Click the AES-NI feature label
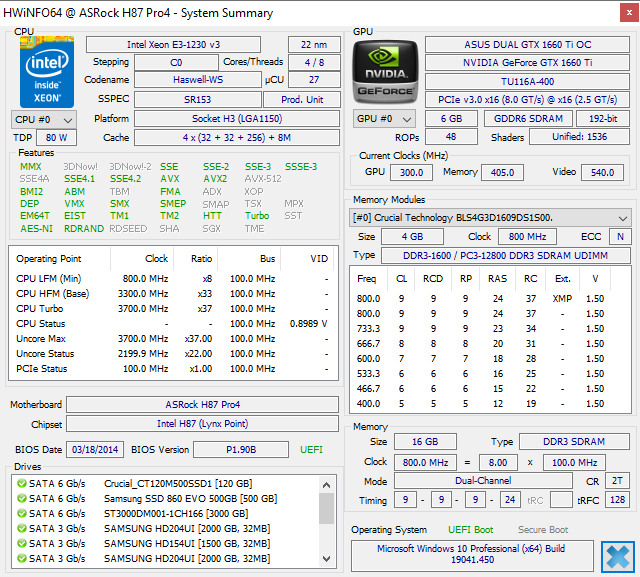This screenshot has height=577, width=640. click(36, 229)
